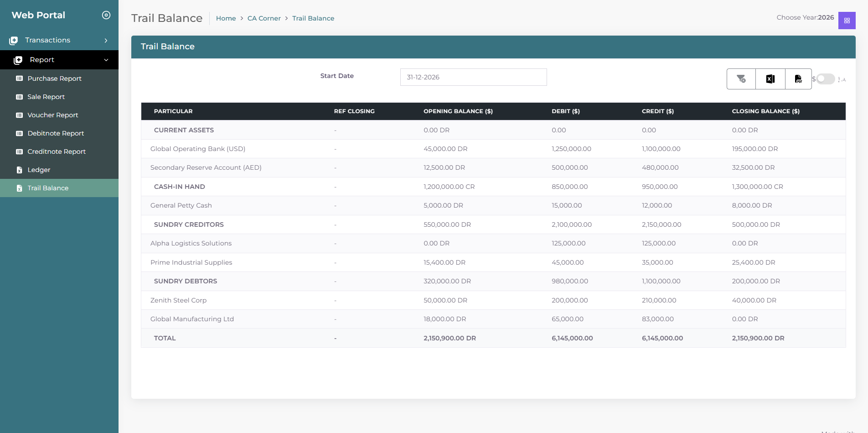Collapse the Report menu chevron
This screenshot has height=433, width=868.
pyautogui.click(x=106, y=60)
